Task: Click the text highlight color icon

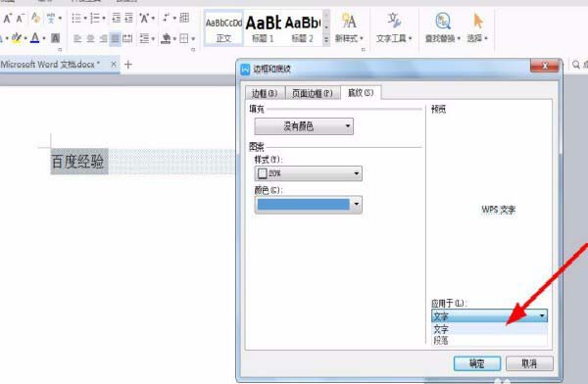Action: (x=17, y=38)
